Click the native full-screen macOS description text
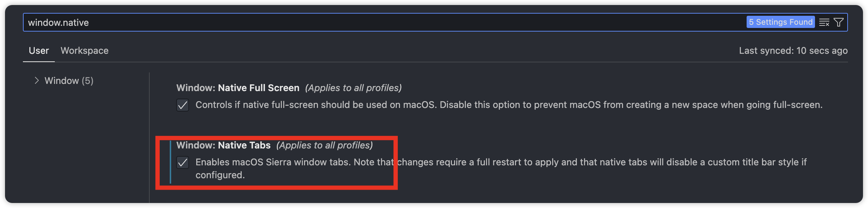 (x=509, y=105)
